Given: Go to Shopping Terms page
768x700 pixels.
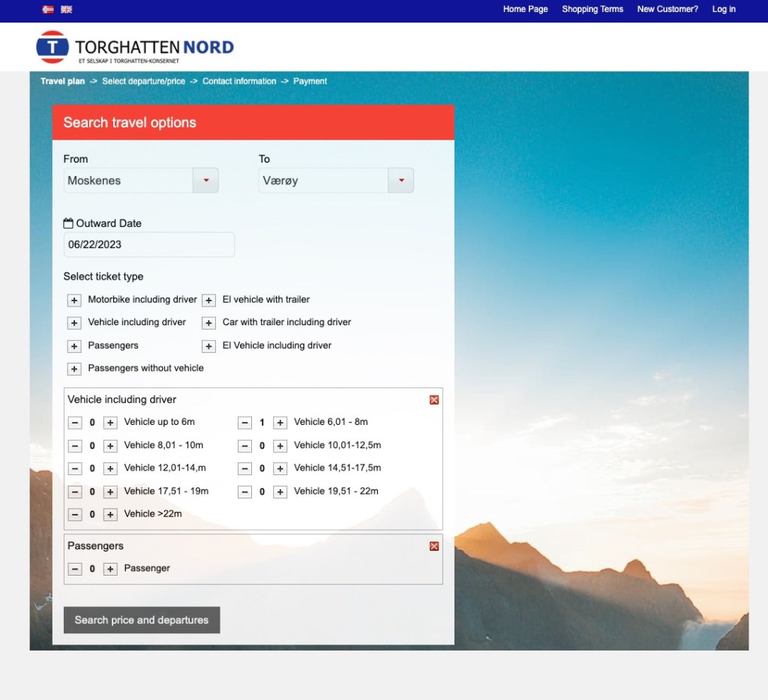Looking at the screenshot, I should point(592,10).
